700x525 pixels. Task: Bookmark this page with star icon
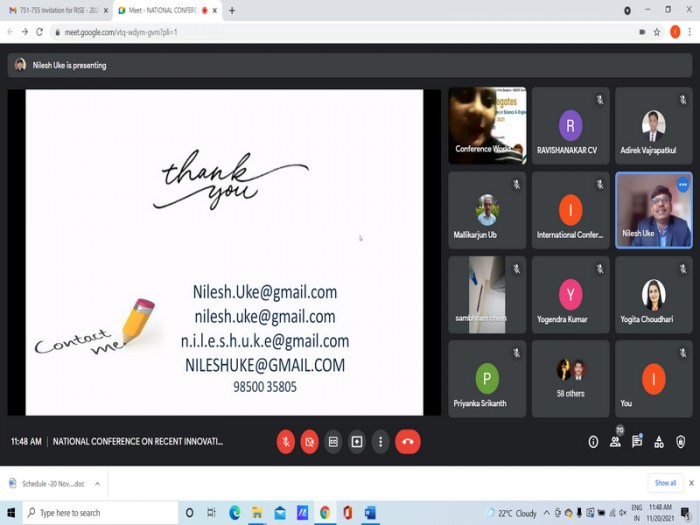point(657,32)
